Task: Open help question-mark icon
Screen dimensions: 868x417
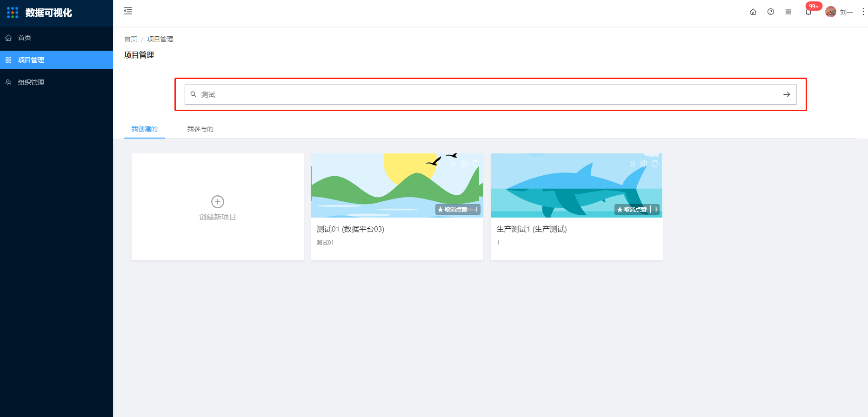Action: [771, 12]
